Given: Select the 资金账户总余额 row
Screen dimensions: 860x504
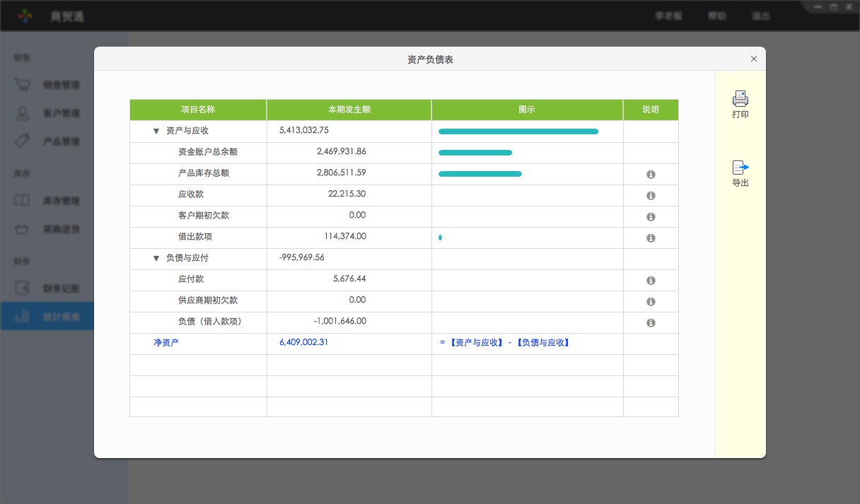Looking at the screenshot, I should tap(208, 152).
